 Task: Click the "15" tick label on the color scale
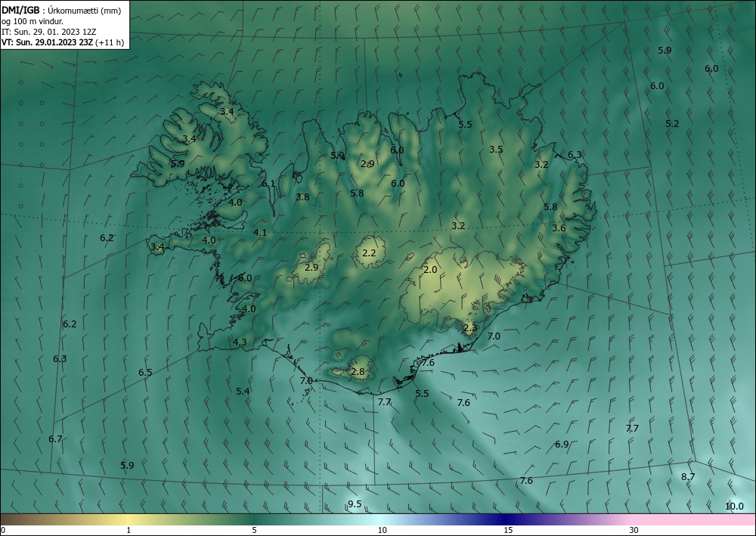pos(508,530)
